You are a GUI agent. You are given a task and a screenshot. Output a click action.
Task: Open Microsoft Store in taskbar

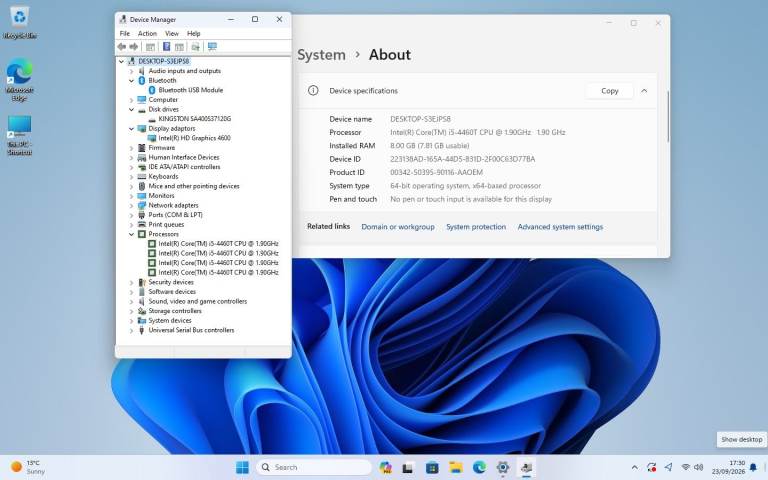click(x=432, y=468)
